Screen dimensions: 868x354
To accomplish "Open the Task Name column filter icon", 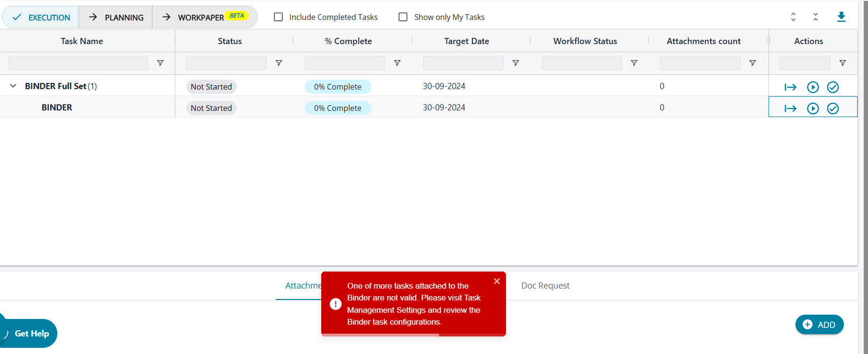I will [x=161, y=63].
